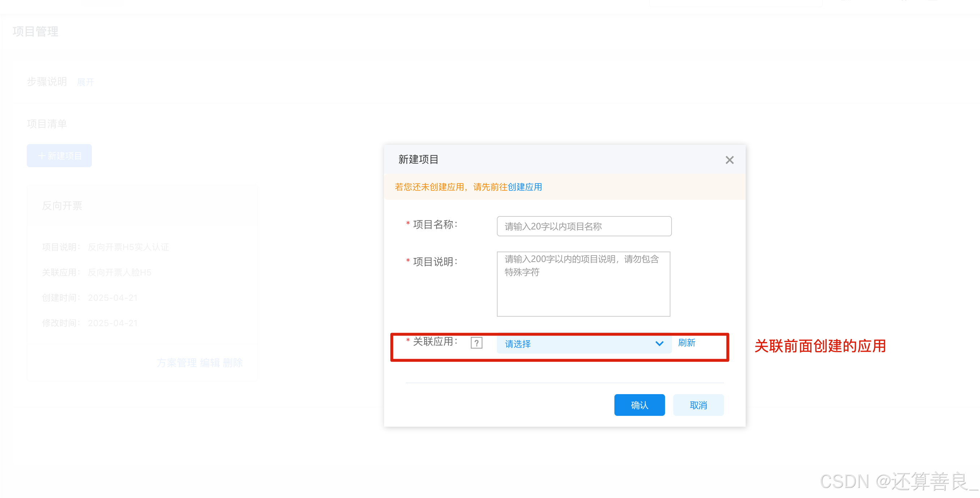Click the question mark help icon
Image resolution: width=980 pixels, height=498 pixels.
pos(476,343)
